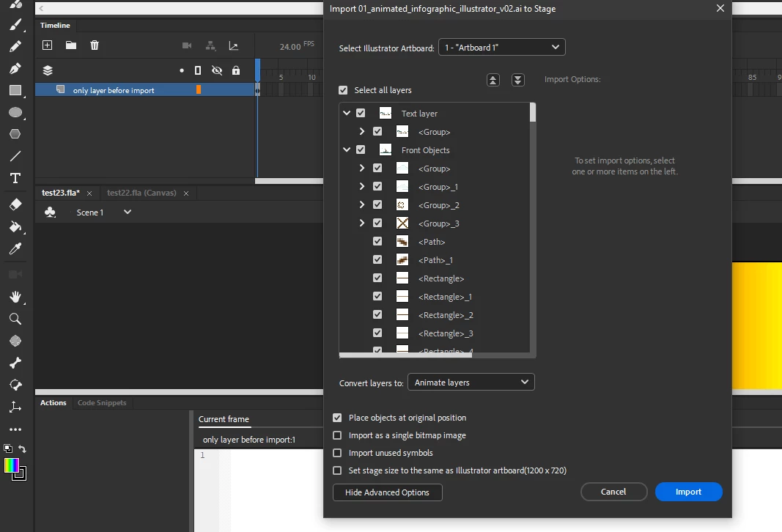The height and width of the screenshot is (532, 782).
Task: Select the Eraser tool
Action: tap(15, 204)
